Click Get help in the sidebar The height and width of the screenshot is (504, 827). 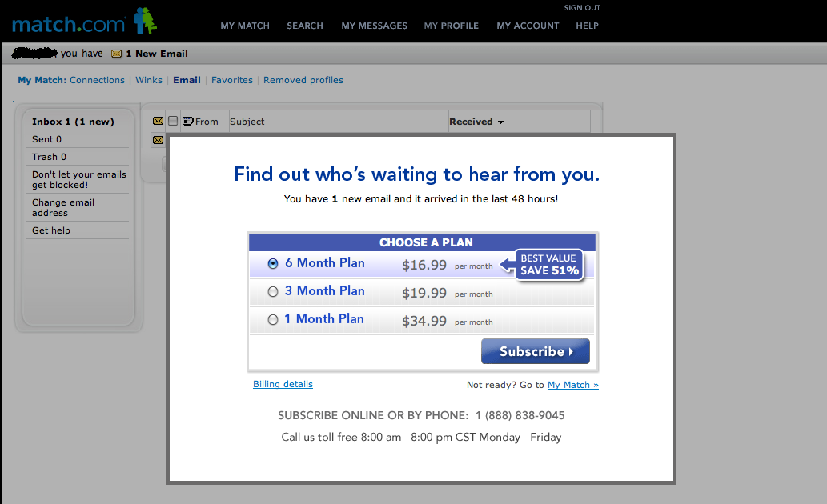coord(51,230)
